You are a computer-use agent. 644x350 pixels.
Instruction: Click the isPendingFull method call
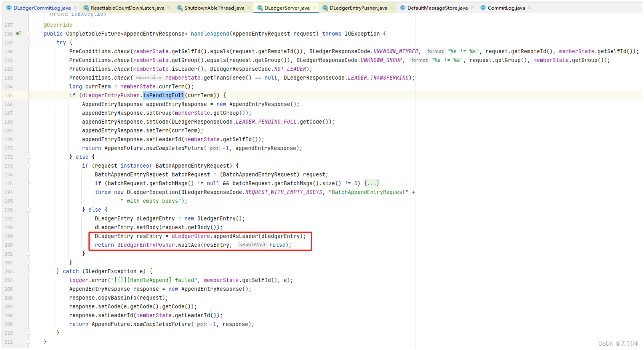coord(164,95)
